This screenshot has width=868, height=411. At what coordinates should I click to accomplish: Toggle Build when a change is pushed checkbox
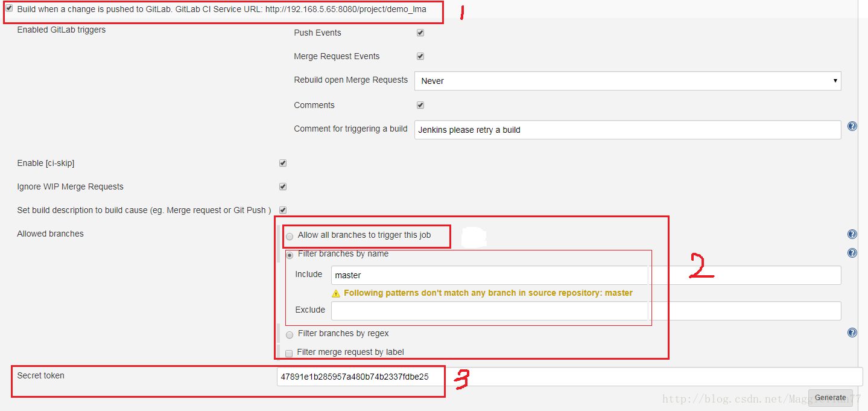(x=9, y=8)
